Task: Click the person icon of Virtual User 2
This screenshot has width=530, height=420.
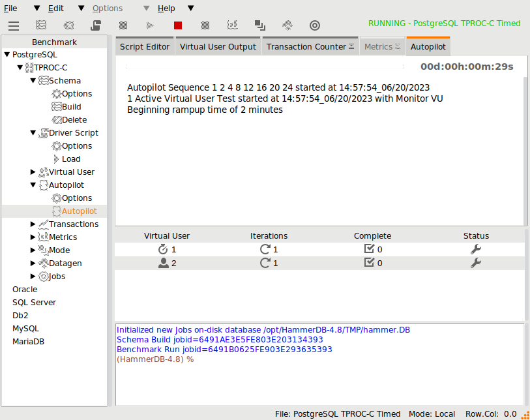Action: point(163,263)
